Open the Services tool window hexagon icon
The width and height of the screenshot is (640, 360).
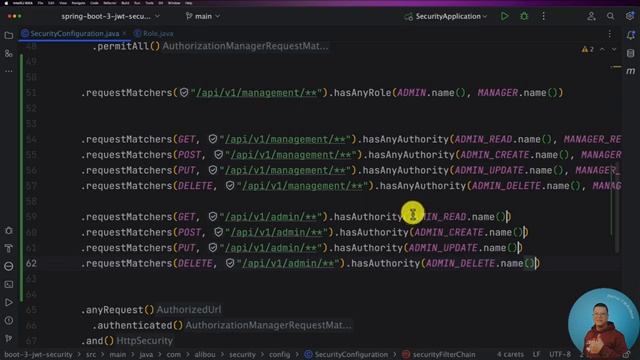tap(9, 231)
